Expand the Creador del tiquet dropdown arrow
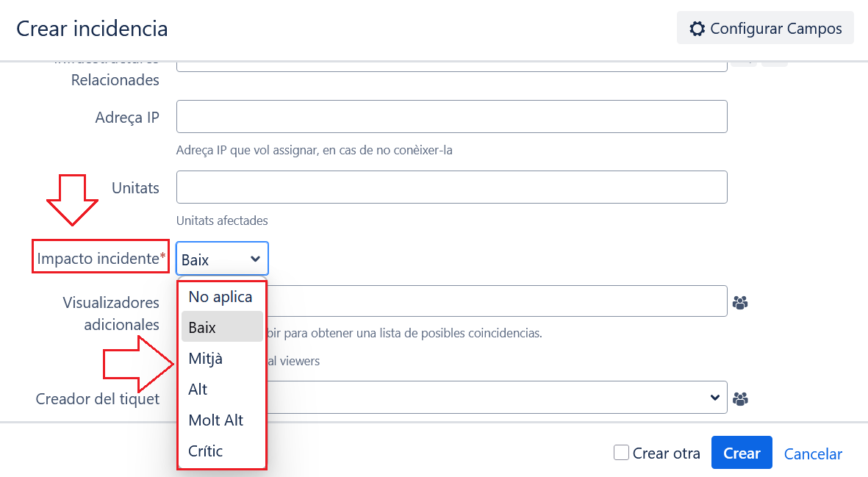 (x=714, y=398)
